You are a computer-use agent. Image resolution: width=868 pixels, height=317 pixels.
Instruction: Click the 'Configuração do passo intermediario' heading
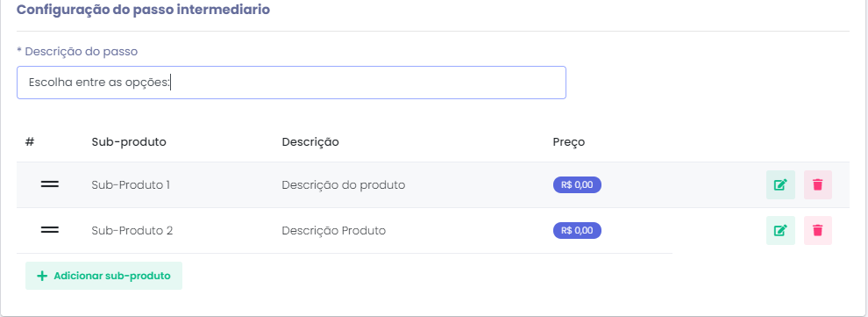click(144, 10)
